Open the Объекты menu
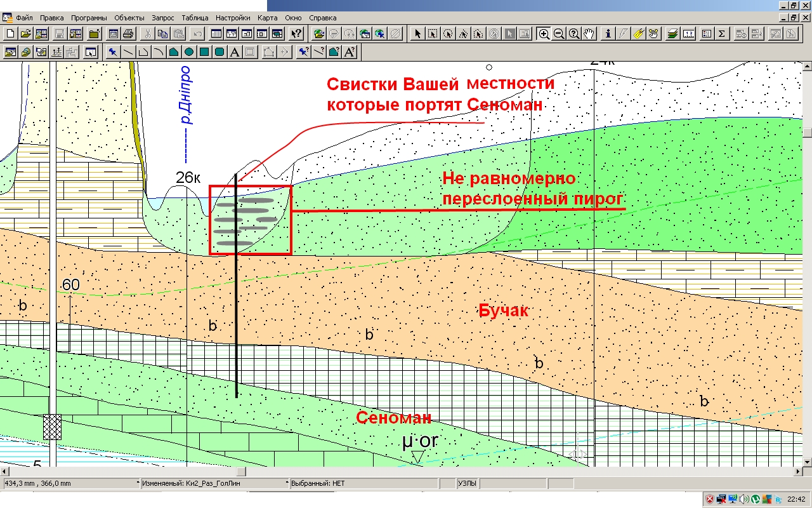 coord(130,18)
